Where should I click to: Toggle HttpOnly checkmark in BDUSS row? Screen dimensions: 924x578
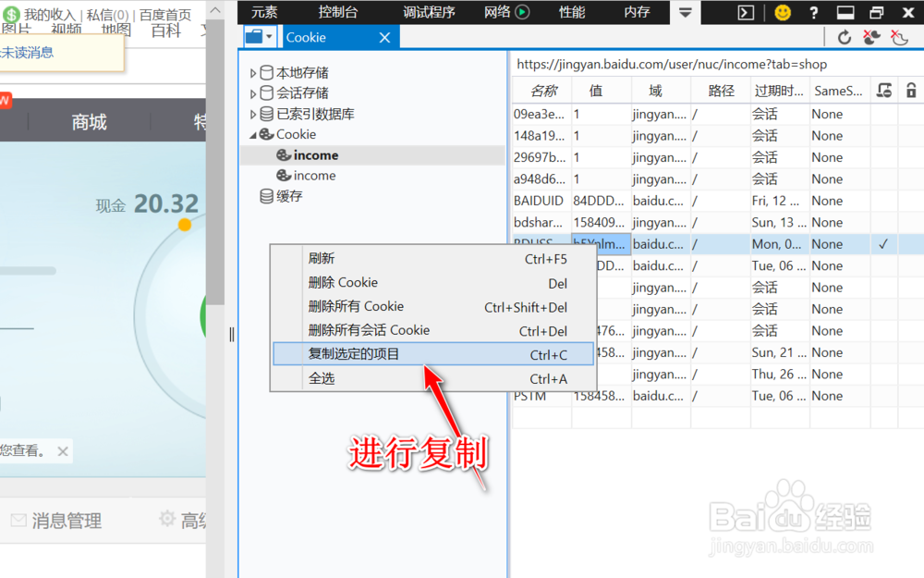pos(883,244)
